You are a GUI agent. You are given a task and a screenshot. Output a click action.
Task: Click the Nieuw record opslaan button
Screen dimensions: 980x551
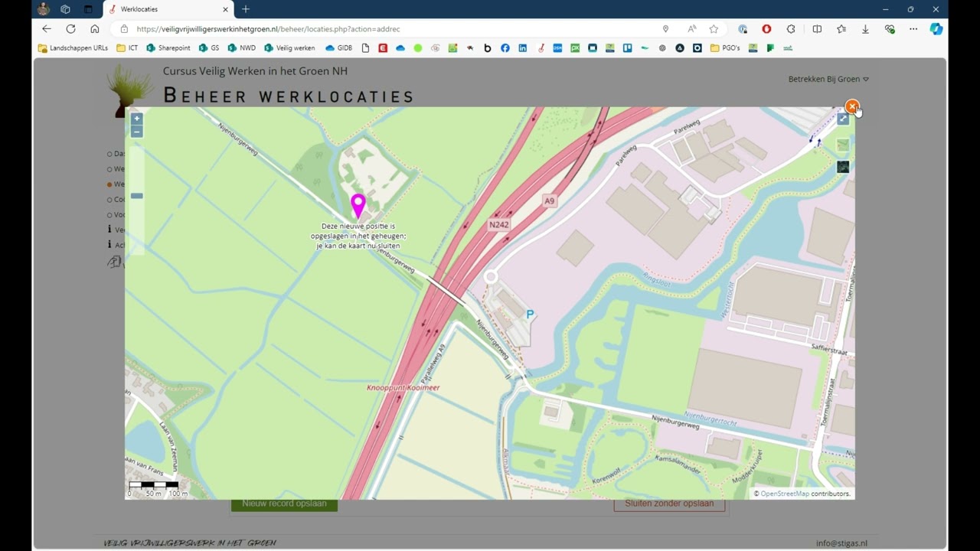[284, 504]
